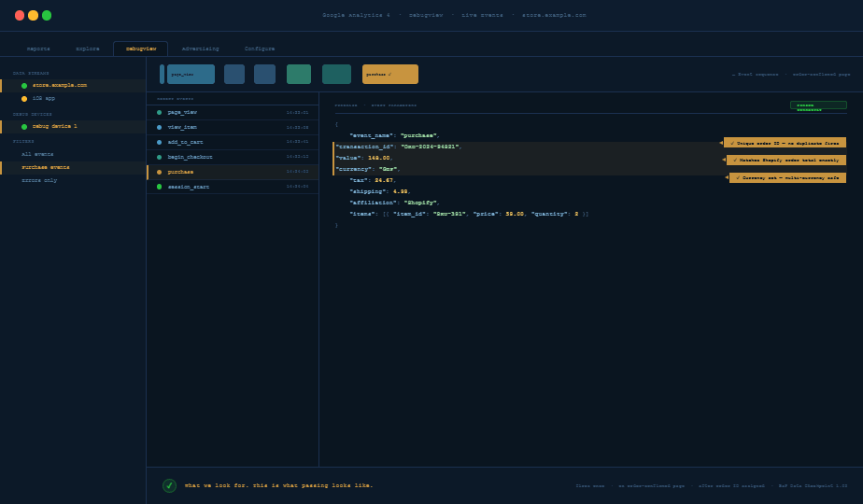Viewport: 863px width, 504px height.
Task: Open the page_view event row
Action: 233,112
